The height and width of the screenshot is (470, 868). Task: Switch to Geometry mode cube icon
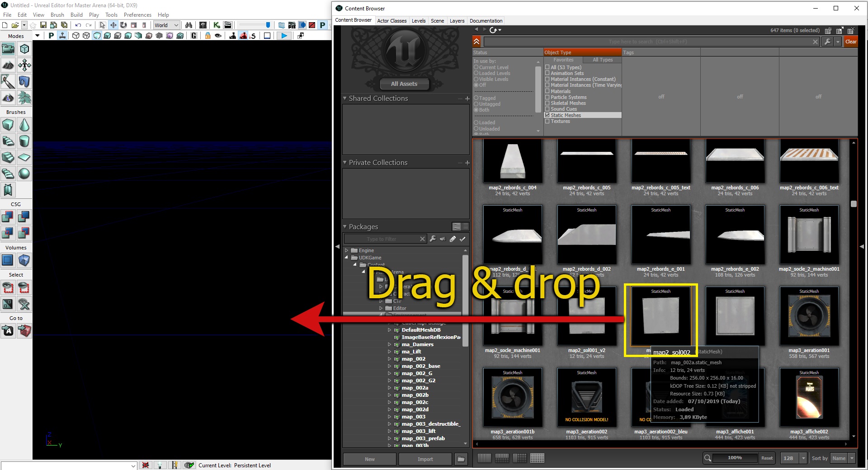(x=24, y=49)
